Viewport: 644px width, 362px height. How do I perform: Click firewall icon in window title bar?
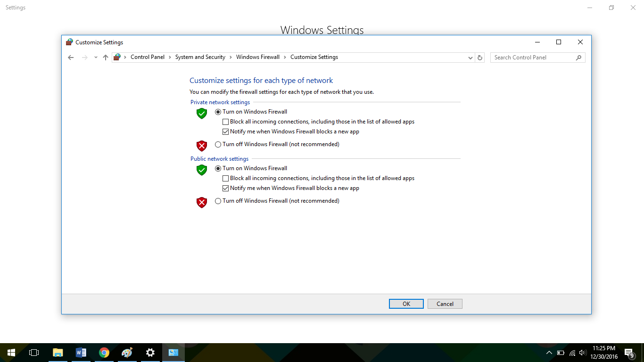70,42
